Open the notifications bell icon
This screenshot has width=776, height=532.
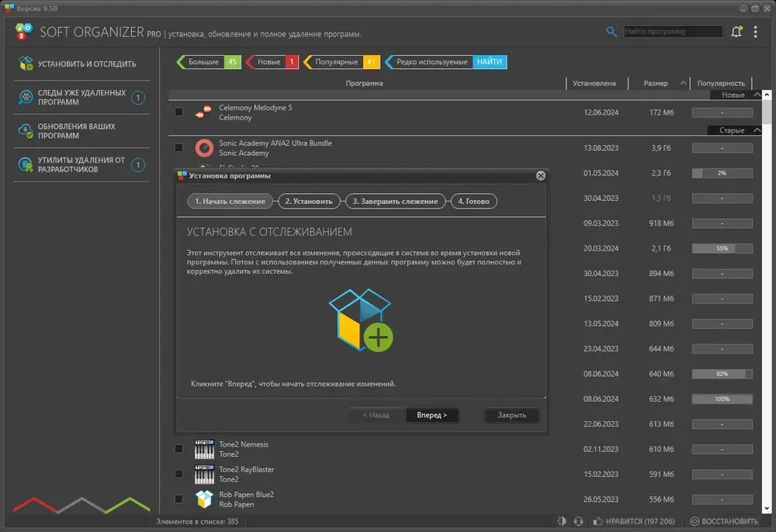(x=736, y=32)
